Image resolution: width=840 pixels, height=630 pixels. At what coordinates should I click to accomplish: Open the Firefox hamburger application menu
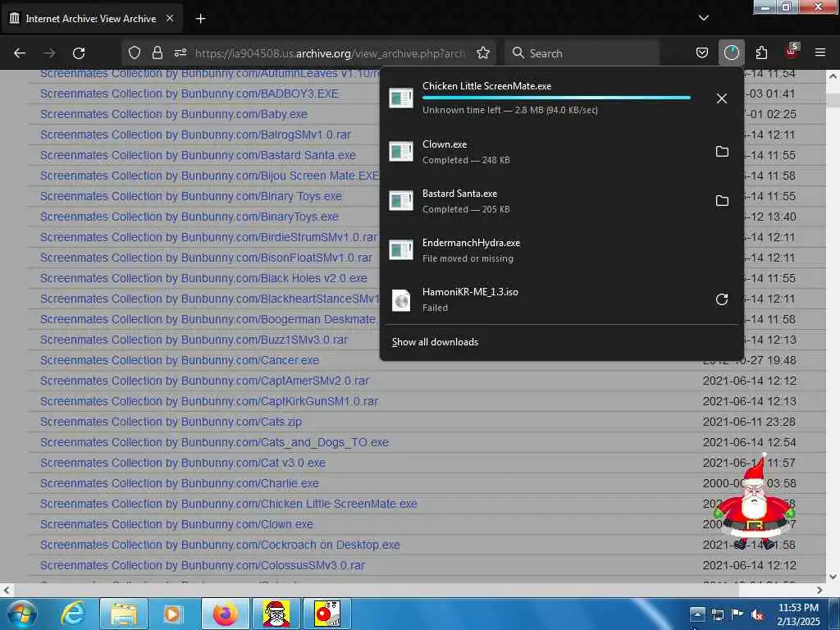819,52
